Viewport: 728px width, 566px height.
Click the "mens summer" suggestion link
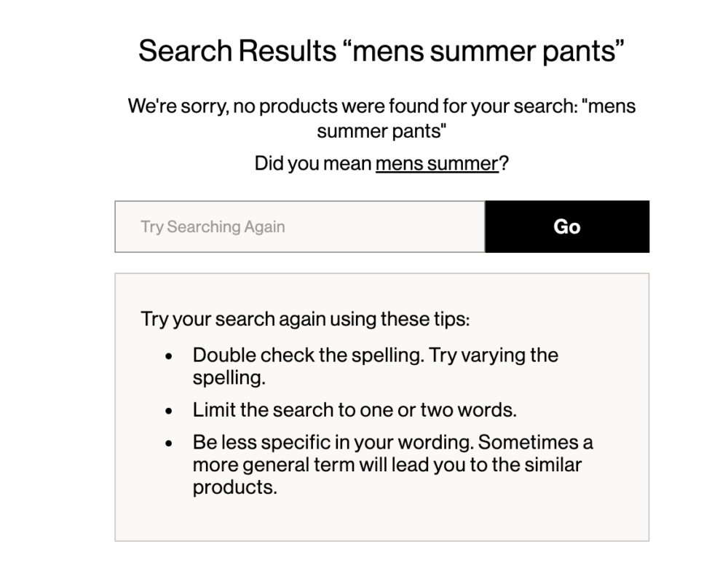[437, 164]
